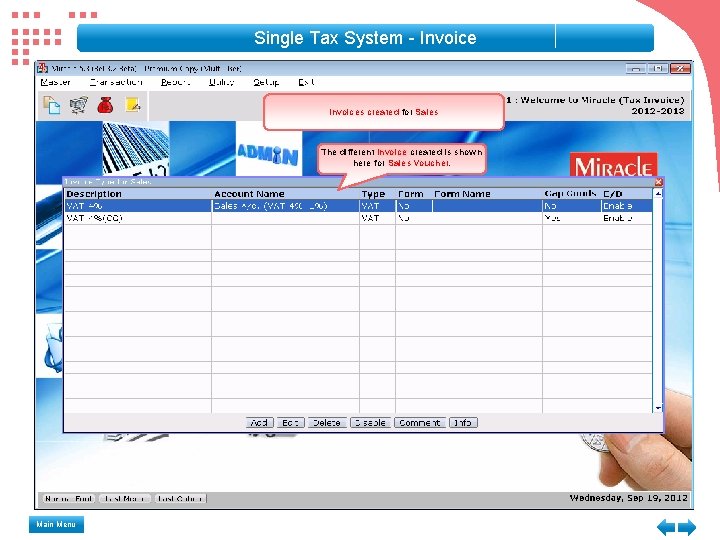
Task: Click the Add button
Action: click(x=259, y=422)
